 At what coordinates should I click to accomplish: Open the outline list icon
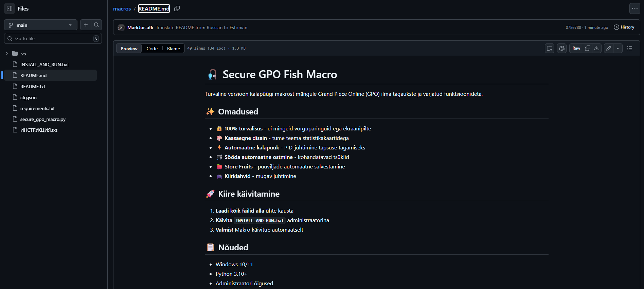630,48
